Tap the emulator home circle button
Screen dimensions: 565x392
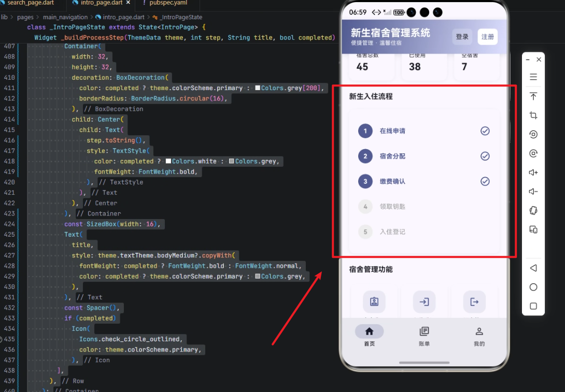coord(533,287)
